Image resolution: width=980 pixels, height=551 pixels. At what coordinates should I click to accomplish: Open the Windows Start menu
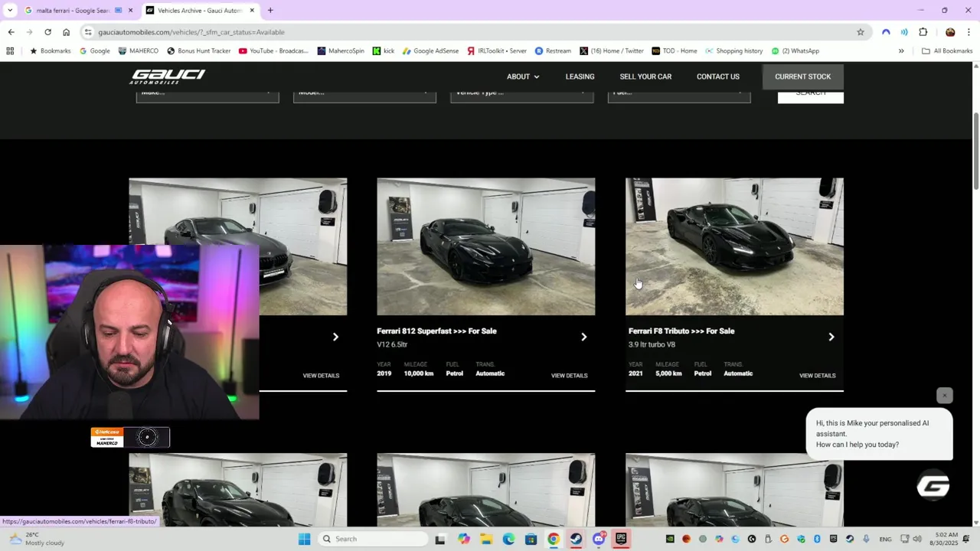coord(304,539)
